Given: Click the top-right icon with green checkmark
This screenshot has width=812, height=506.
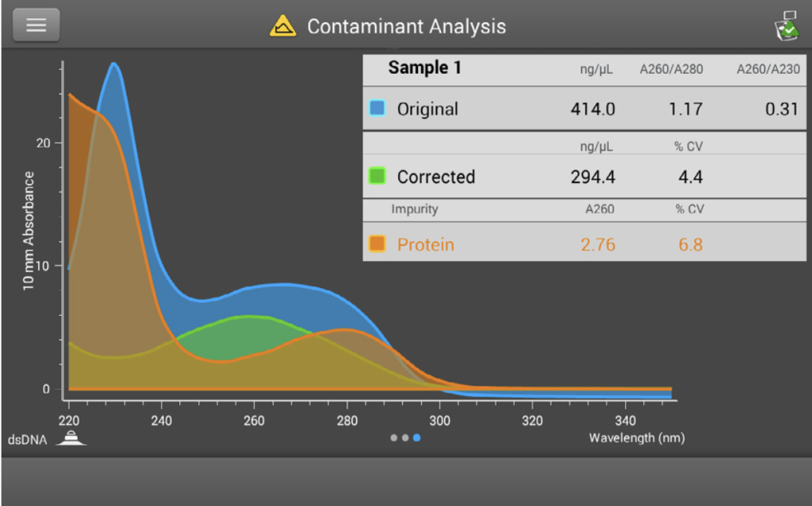Looking at the screenshot, I should [787, 26].
